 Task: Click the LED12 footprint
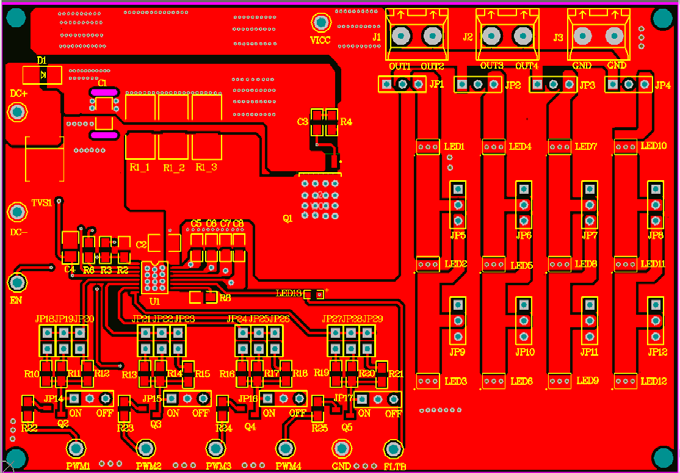click(627, 381)
